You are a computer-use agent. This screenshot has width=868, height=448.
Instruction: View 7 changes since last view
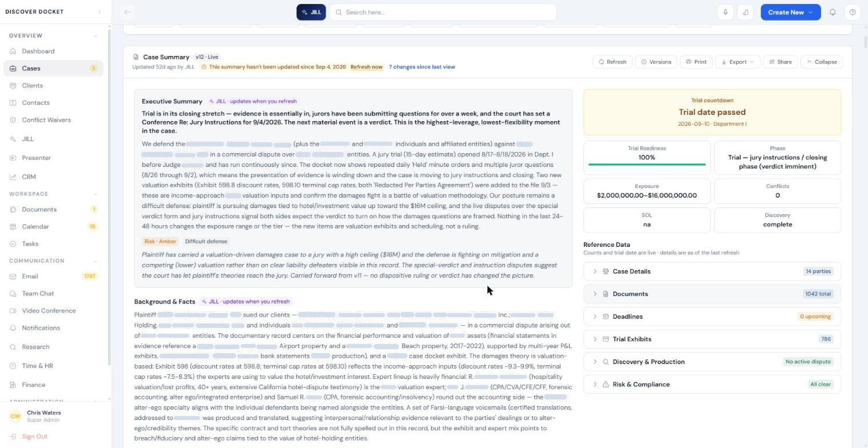click(422, 67)
